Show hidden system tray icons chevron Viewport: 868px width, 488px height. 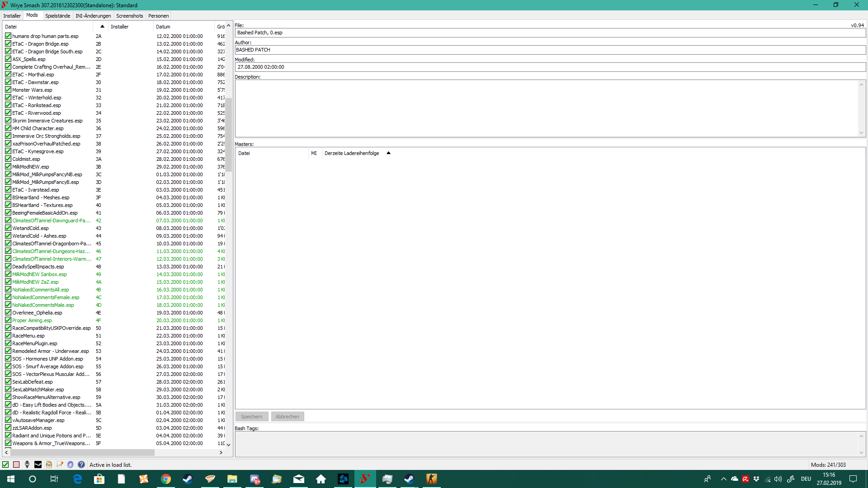(723, 479)
